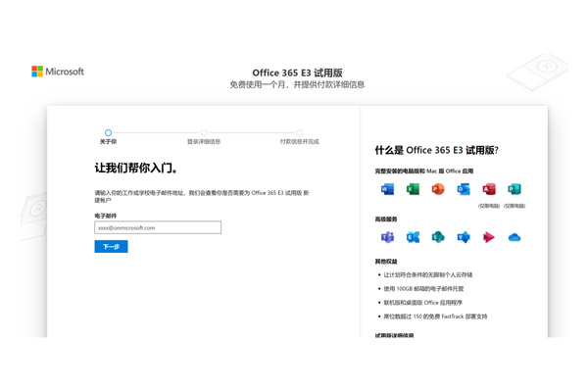Screen dimensions: 588x391
Task: Click the Publisher app icon
Action: click(x=514, y=189)
